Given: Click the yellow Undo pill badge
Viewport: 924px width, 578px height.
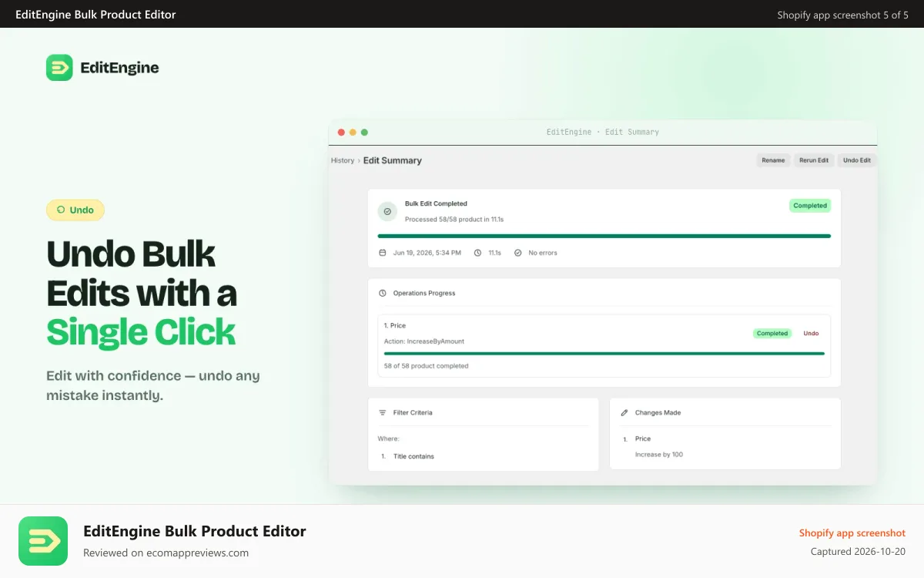Looking at the screenshot, I should tap(75, 210).
